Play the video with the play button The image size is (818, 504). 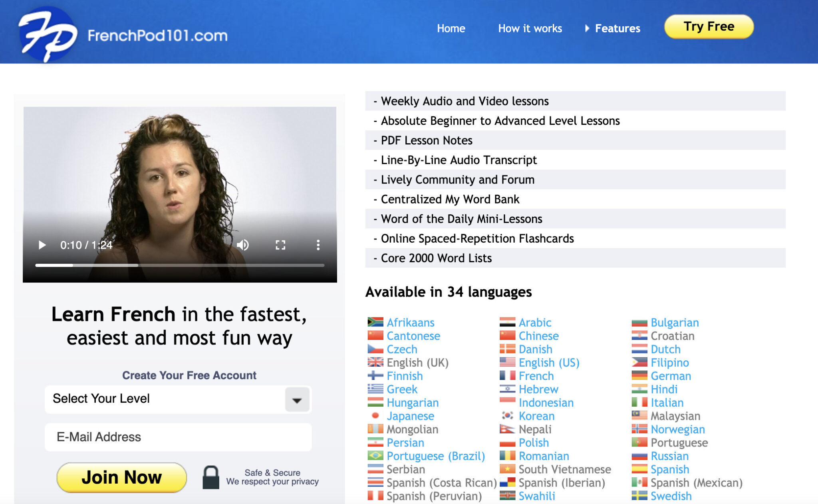[42, 245]
